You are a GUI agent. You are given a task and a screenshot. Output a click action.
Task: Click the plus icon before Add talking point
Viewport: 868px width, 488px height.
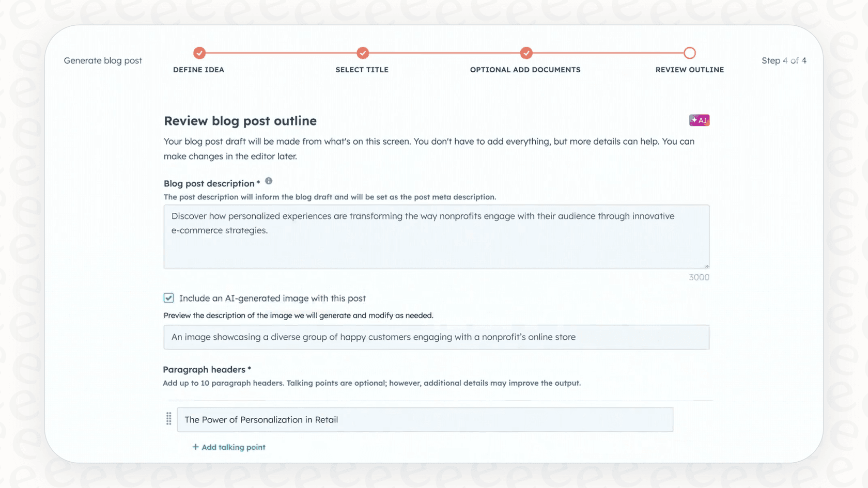tap(195, 447)
